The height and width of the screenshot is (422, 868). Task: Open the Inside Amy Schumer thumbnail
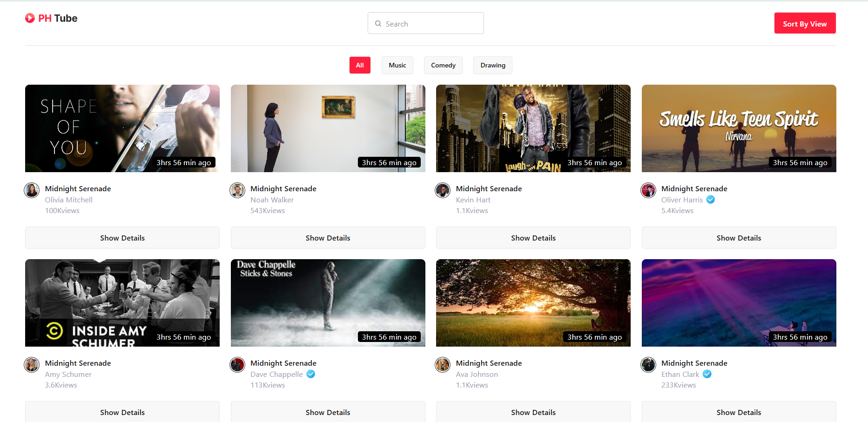[122, 303]
